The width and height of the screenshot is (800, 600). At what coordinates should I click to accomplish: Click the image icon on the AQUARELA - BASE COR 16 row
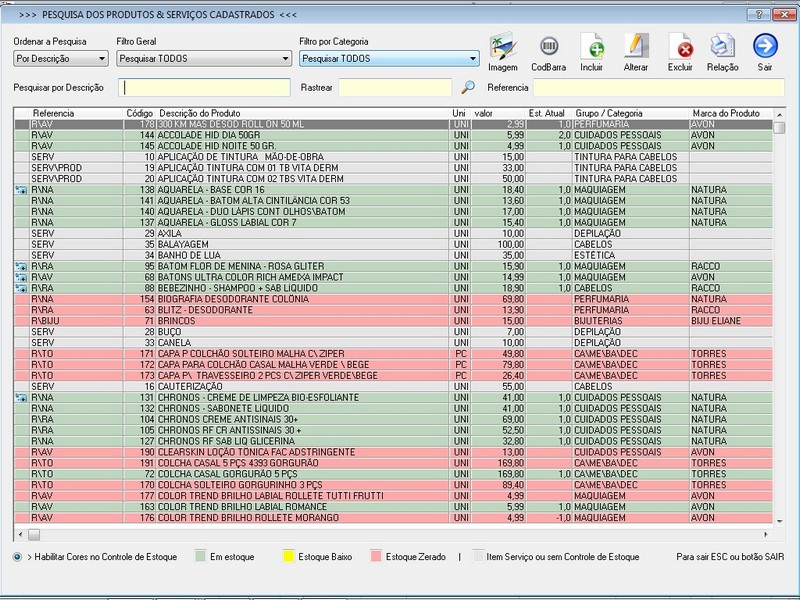pyautogui.click(x=21, y=190)
